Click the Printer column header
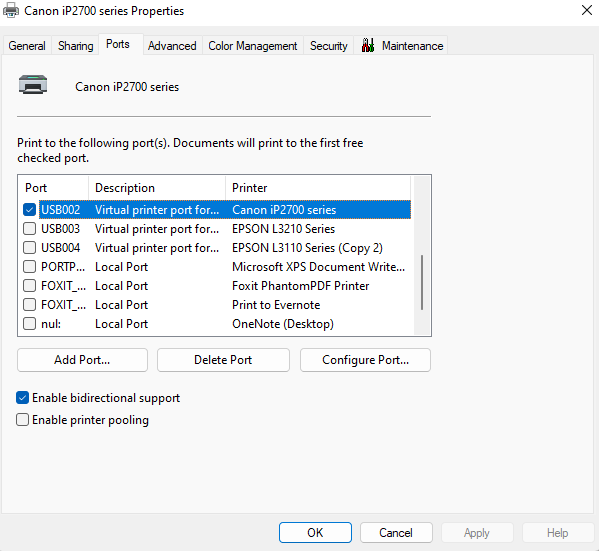Viewport: 599px width, 551px height. click(x=318, y=188)
